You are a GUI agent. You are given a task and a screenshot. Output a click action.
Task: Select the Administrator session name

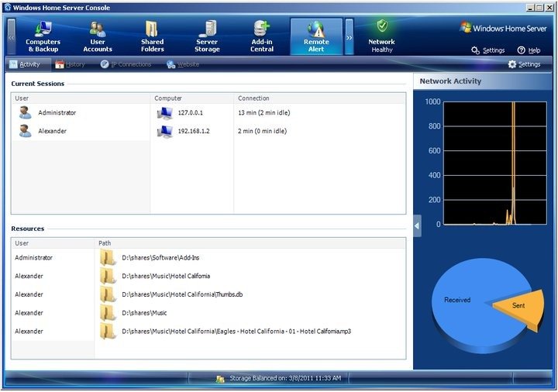point(57,113)
